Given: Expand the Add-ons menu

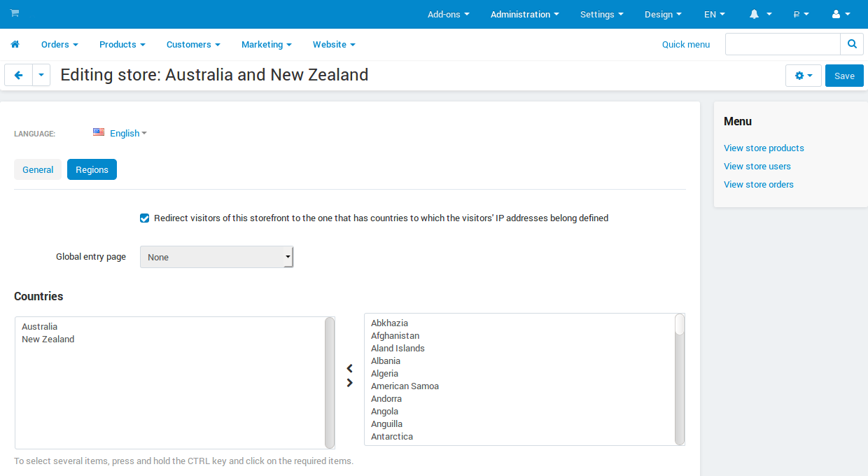Looking at the screenshot, I should tap(449, 14).
